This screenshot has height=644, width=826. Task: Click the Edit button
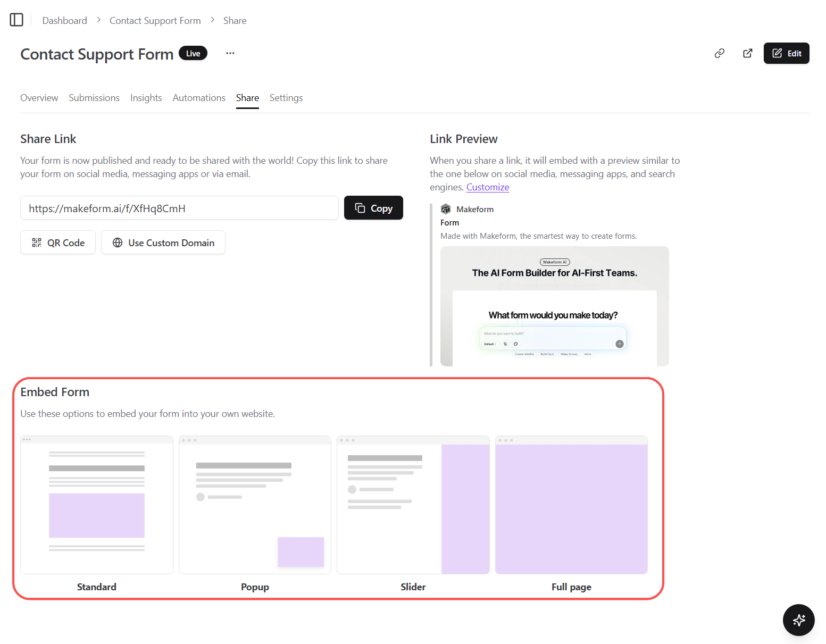pos(787,53)
